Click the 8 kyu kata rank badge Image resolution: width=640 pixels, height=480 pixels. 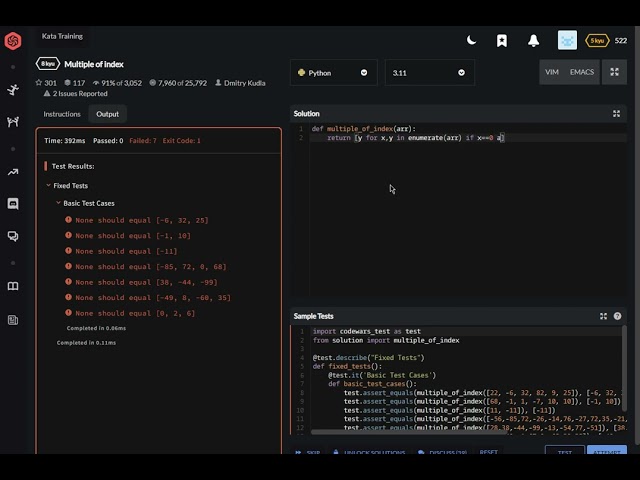pos(48,64)
